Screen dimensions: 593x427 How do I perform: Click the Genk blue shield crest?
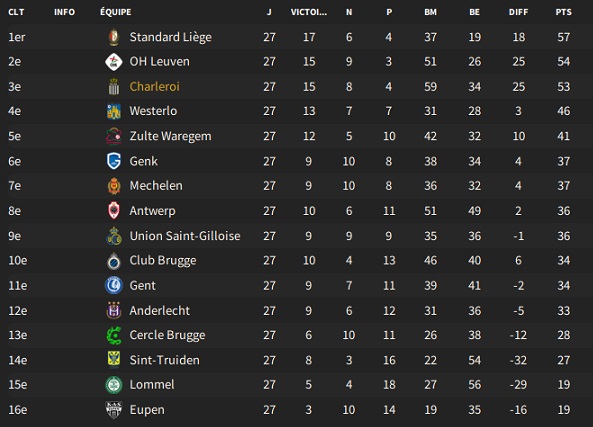pos(114,161)
